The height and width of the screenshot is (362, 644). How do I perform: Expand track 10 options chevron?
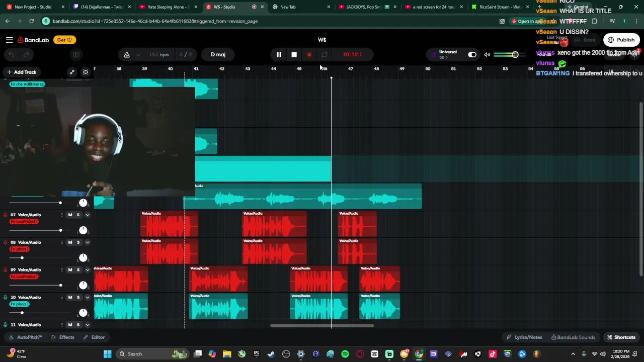point(87,297)
